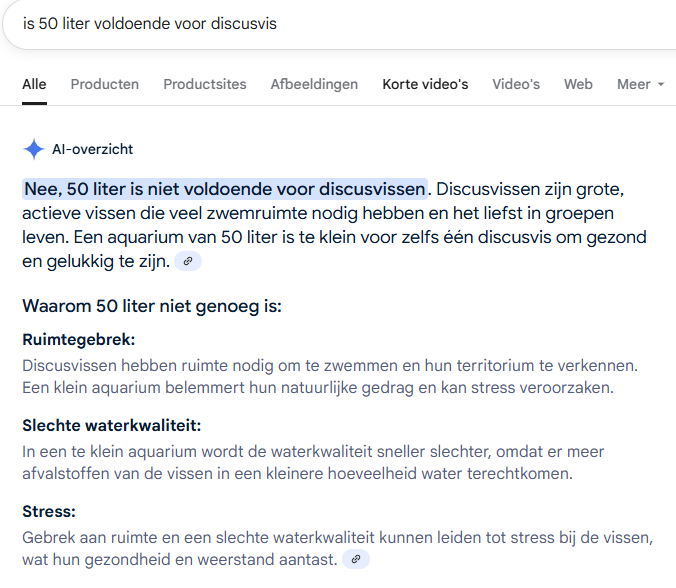This screenshot has height=588, width=676.
Task: Click the 'AI-overzicht' label
Action: click(92, 149)
